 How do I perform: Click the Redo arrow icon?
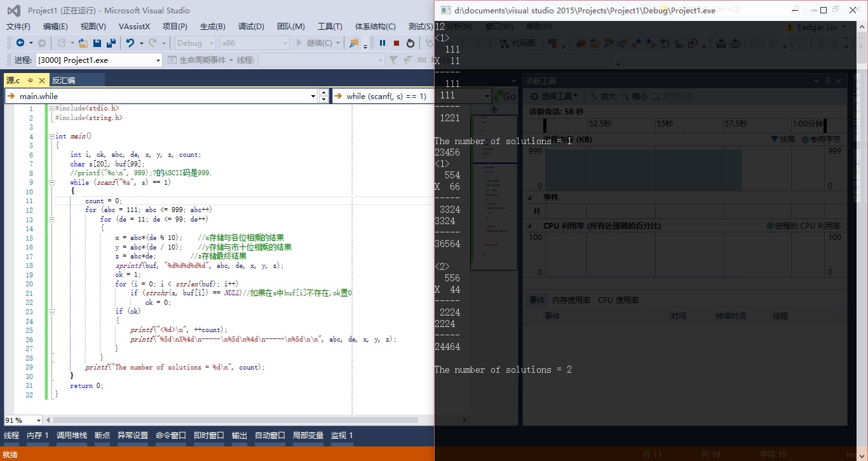[152, 43]
